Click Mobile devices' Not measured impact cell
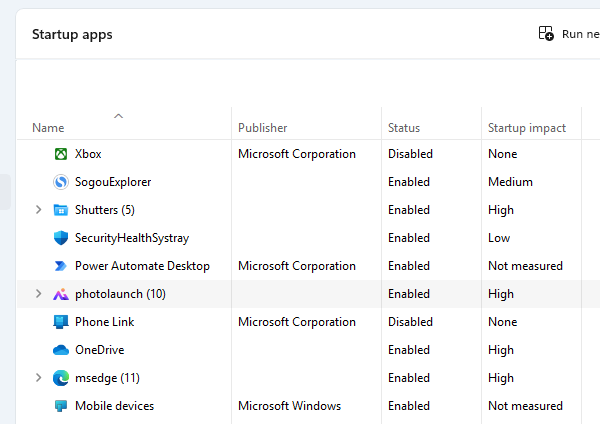This screenshot has height=424, width=600. point(525,406)
